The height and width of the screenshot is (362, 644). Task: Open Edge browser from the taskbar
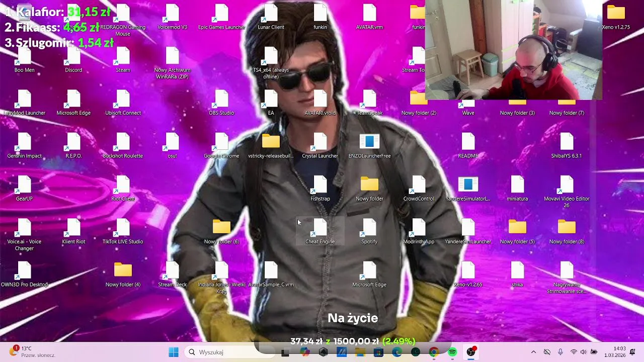click(397, 352)
